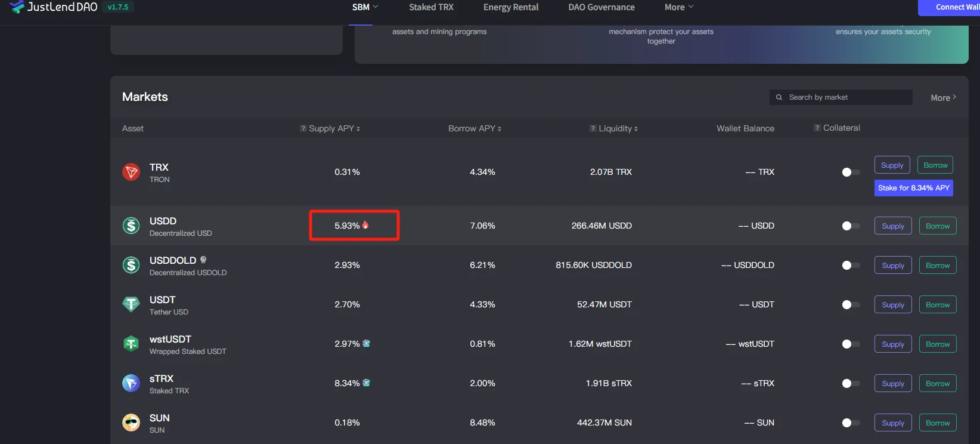
Task: Focus the Search by market field
Action: click(x=846, y=97)
